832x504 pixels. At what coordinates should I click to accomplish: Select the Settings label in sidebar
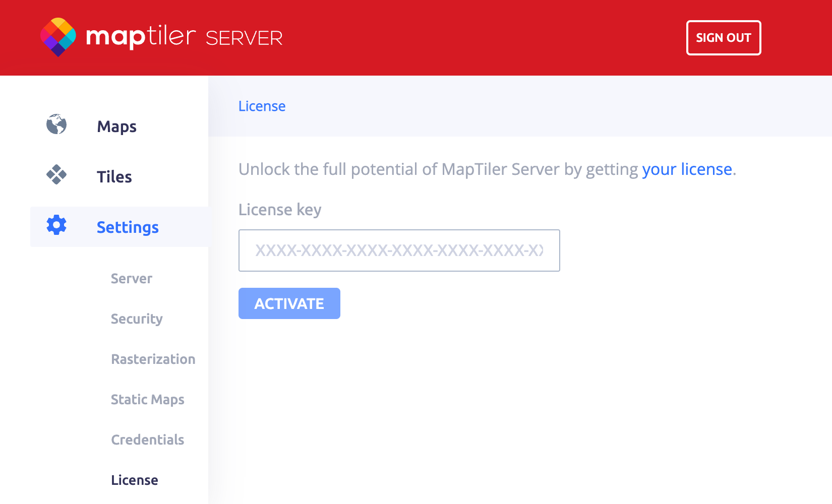click(128, 227)
